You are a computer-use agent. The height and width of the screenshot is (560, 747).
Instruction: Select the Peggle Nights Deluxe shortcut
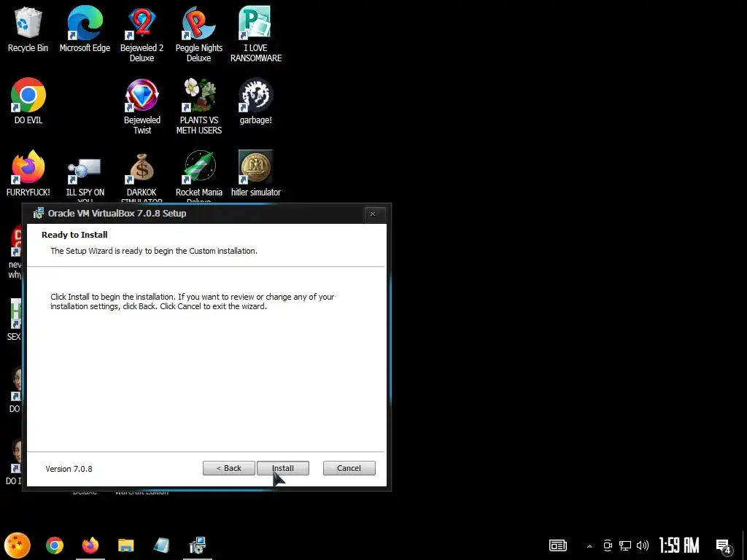point(198,34)
